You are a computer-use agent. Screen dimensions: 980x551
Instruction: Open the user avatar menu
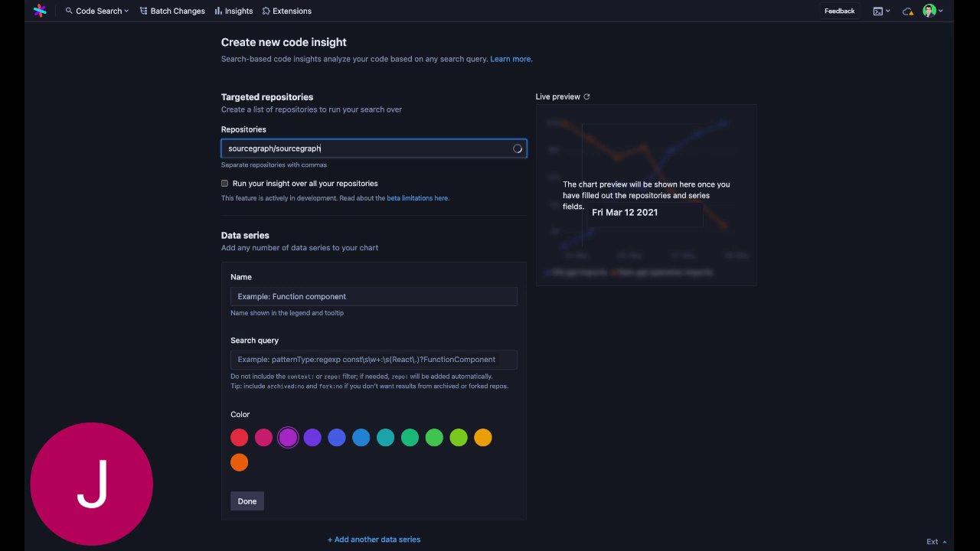coord(932,11)
